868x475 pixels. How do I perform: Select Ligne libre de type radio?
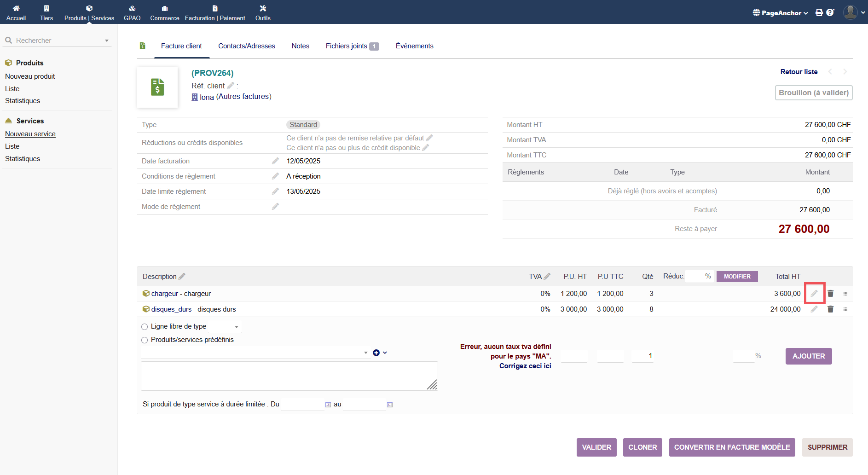pyautogui.click(x=145, y=327)
